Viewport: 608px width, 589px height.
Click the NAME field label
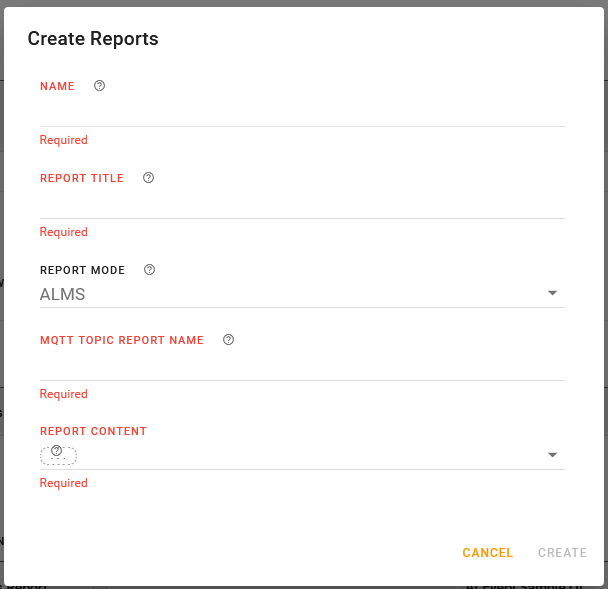57,86
